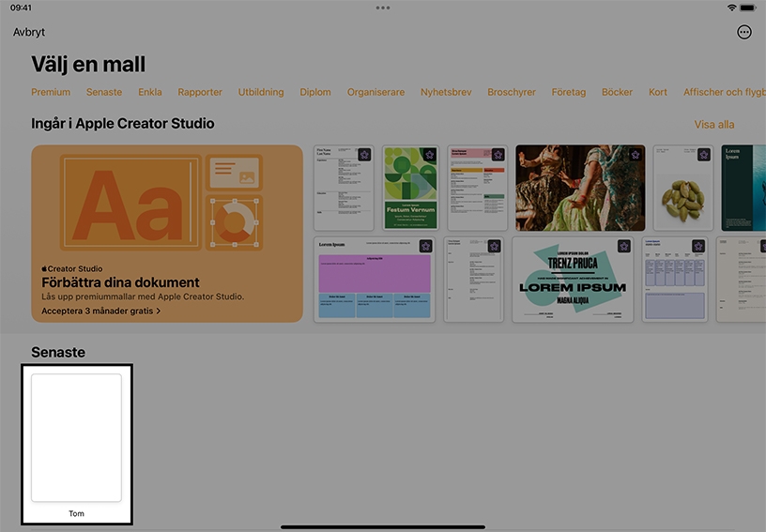Tap the Wi-Fi status icon

click(731, 8)
